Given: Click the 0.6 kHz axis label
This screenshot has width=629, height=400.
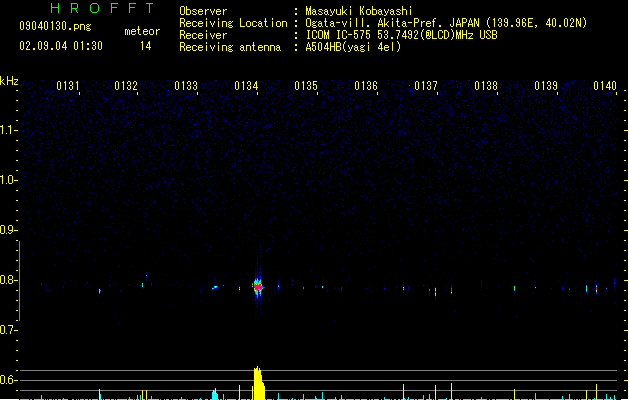Looking at the screenshot, I should coord(9,380).
